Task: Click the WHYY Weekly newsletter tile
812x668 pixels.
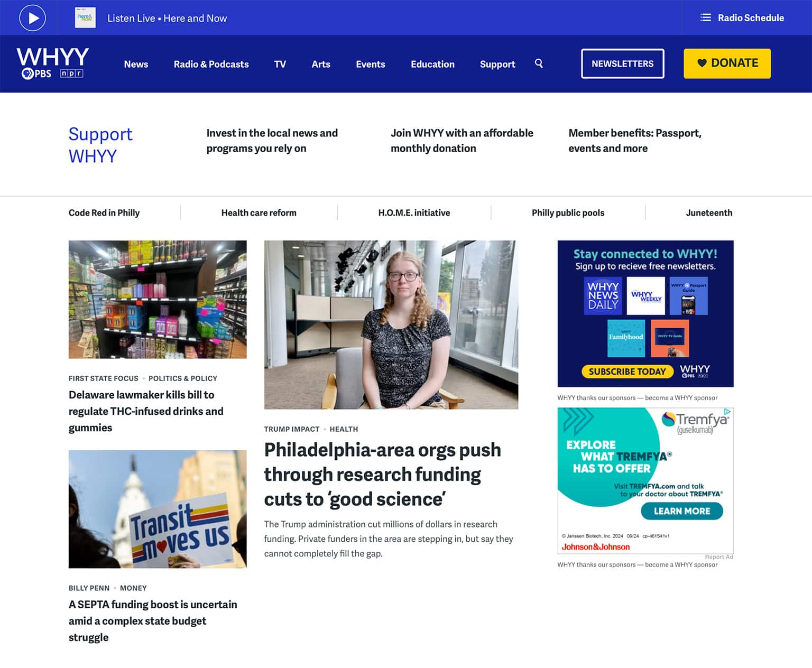Action: (x=646, y=296)
